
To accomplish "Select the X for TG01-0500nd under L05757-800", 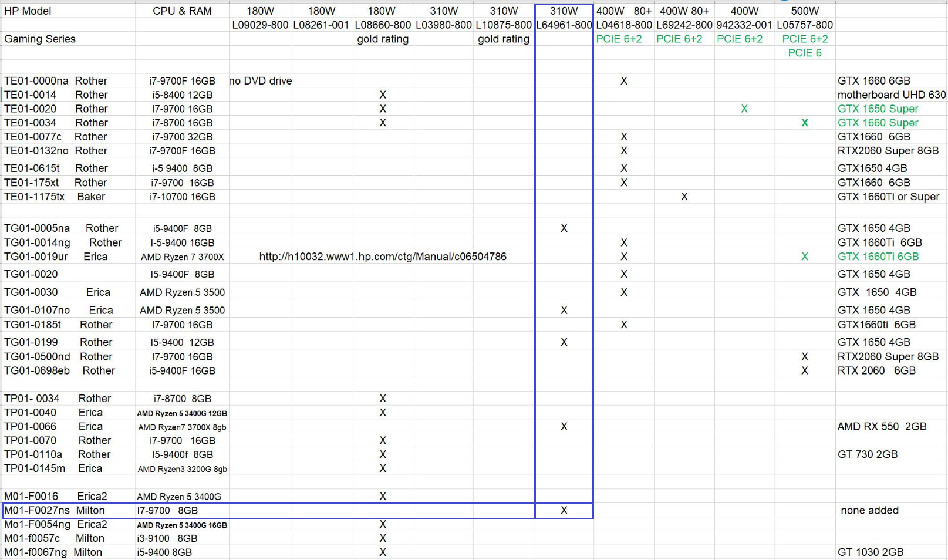I will 804,356.
